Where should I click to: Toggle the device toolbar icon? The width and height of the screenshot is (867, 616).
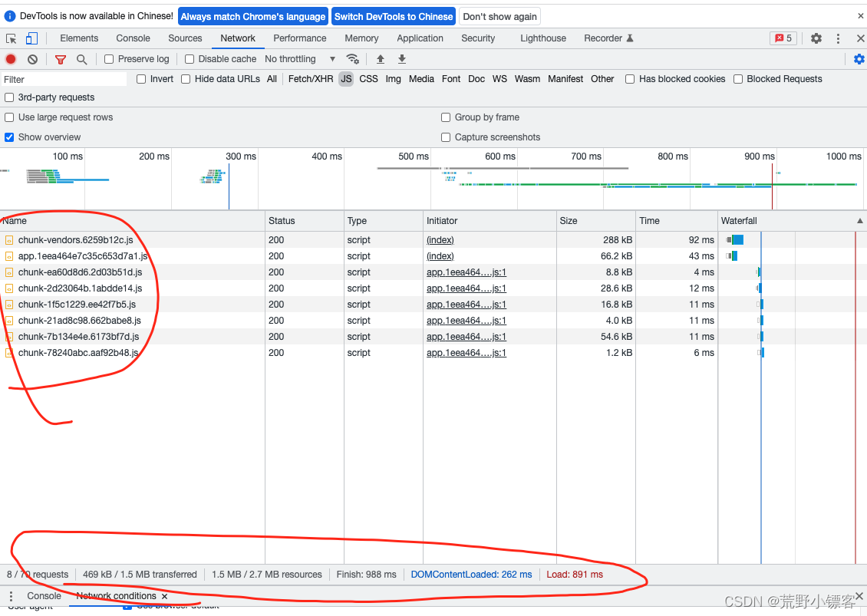point(31,38)
